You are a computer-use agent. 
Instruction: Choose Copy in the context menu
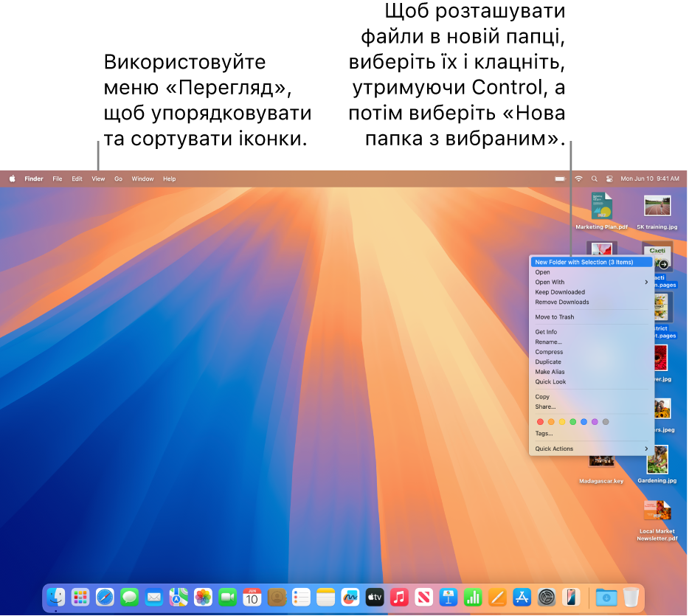pyautogui.click(x=591, y=397)
